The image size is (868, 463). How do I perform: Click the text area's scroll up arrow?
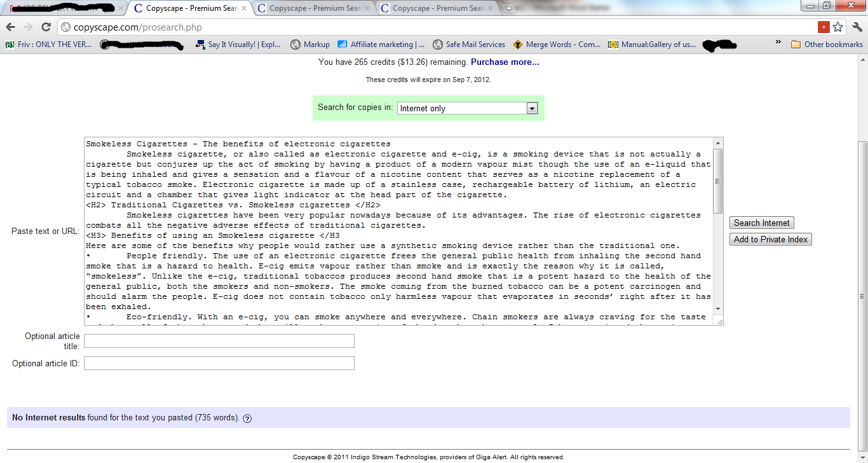718,143
